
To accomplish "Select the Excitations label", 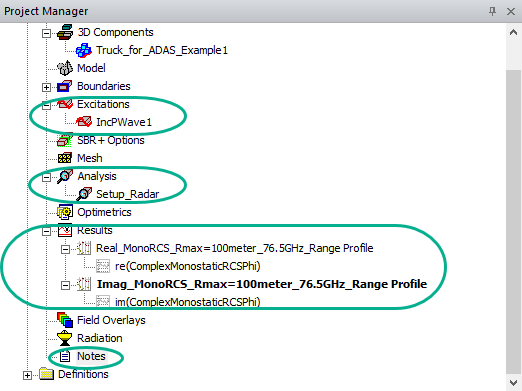I will 103,104.
